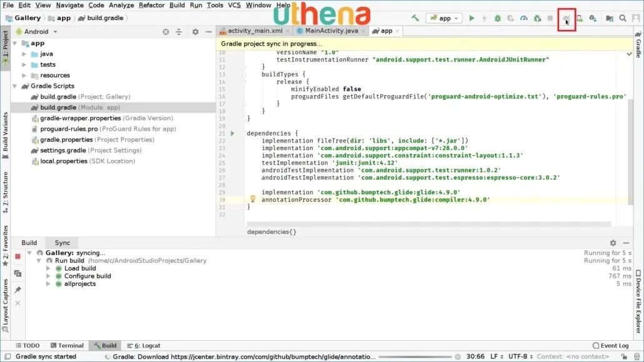Close the app build.gradle editor tab
The image size is (644, 362).
click(397, 31)
